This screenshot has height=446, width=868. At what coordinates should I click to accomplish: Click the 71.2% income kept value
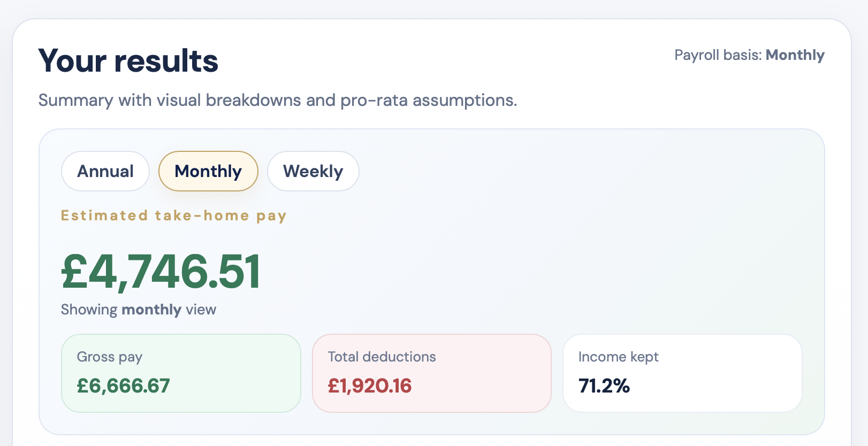click(x=604, y=386)
